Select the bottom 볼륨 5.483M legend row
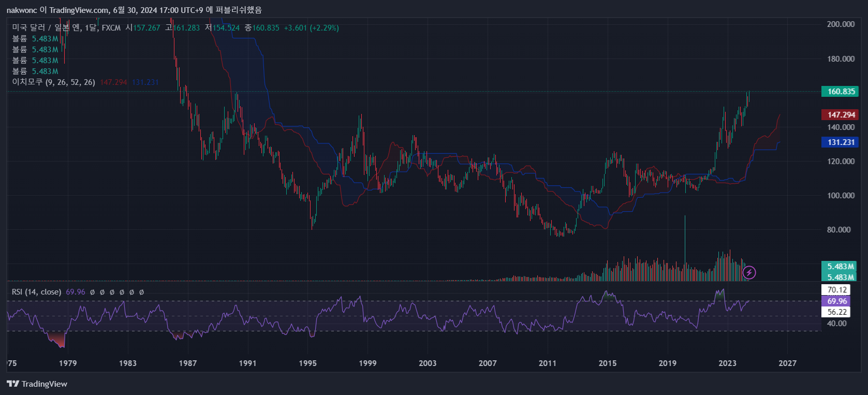868x395 pixels. 35,71
